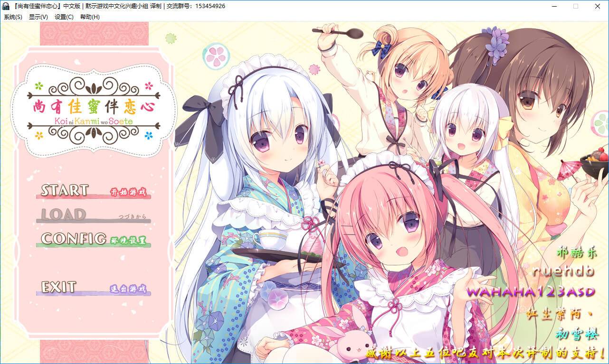Maximize the game window
The image size is (609, 364).
point(576,6)
